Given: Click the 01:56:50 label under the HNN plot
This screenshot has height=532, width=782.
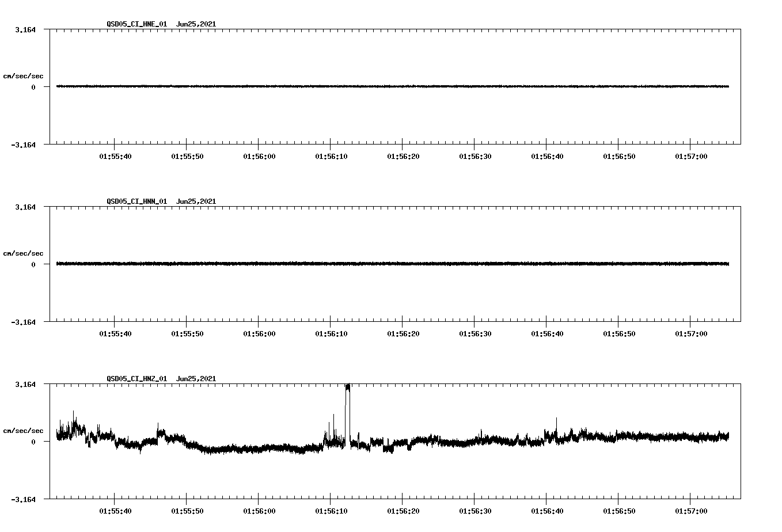Looking at the screenshot, I should (618, 334).
